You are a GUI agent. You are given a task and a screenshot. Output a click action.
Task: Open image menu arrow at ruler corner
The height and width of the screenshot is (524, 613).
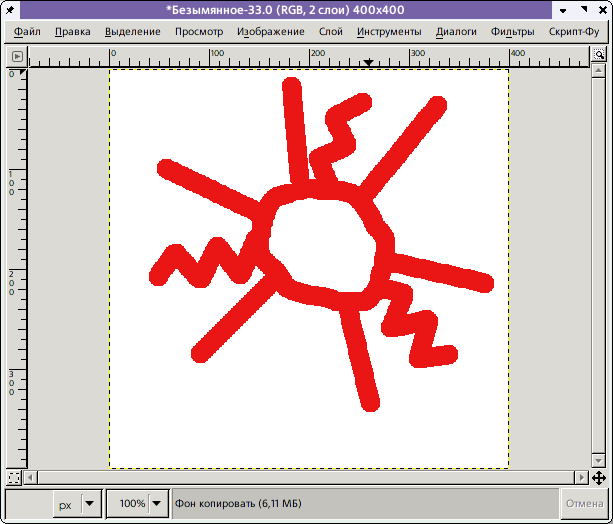[x=15, y=58]
